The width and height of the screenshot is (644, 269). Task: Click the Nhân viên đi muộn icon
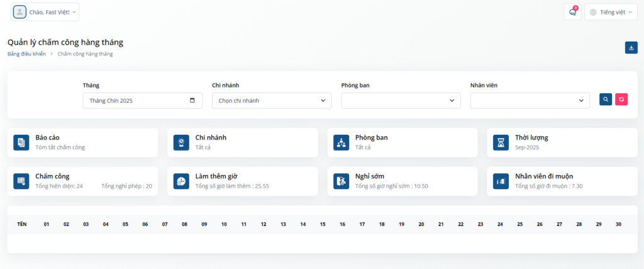pyautogui.click(x=501, y=181)
